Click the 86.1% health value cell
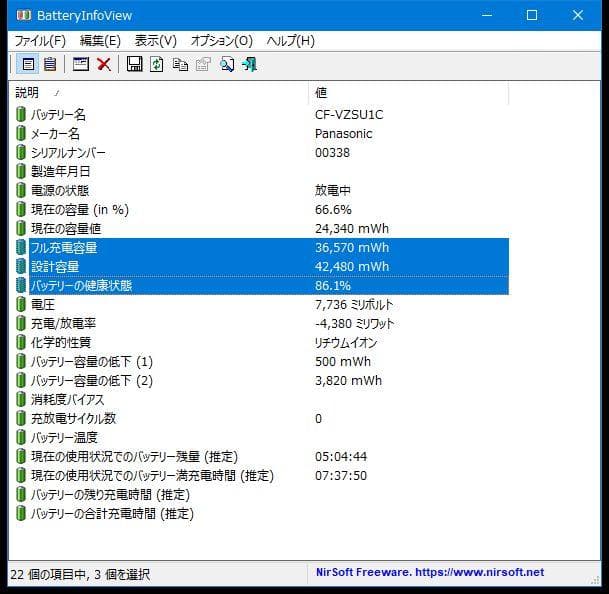Image resolution: width=609 pixels, height=594 pixels. (x=333, y=286)
